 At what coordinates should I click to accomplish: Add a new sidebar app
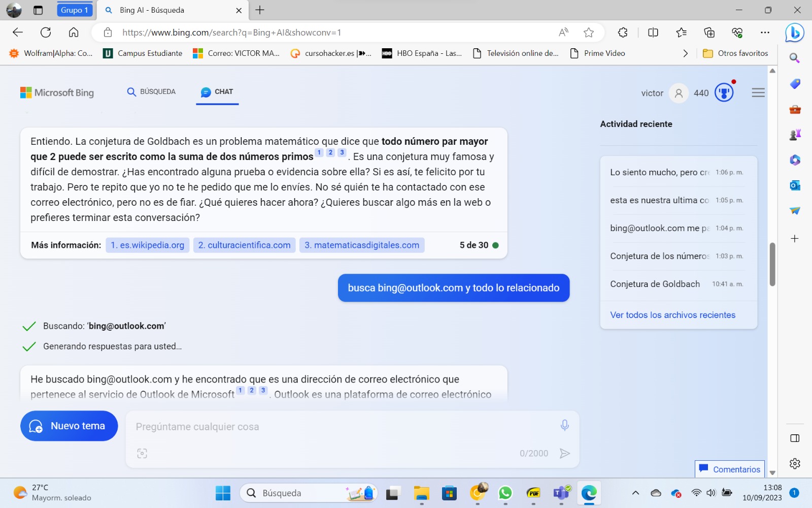[795, 238]
